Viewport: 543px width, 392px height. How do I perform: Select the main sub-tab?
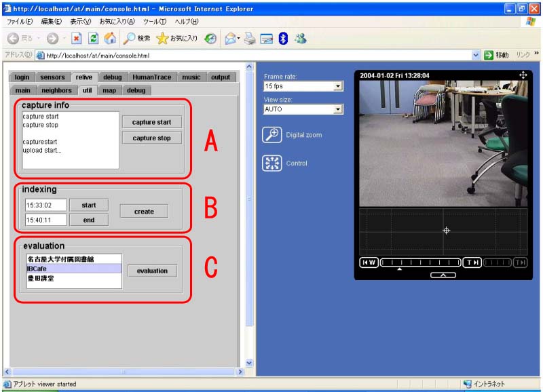(x=22, y=90)
